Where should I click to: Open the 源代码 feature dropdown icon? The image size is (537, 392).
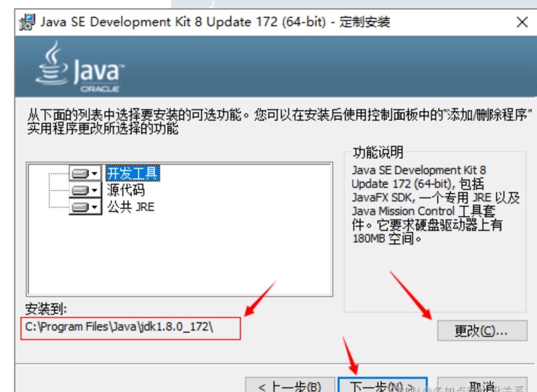coord(85,190)
